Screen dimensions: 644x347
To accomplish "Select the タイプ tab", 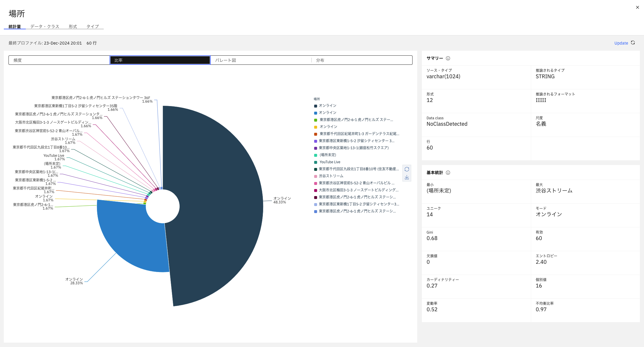I will click(93, 26).
